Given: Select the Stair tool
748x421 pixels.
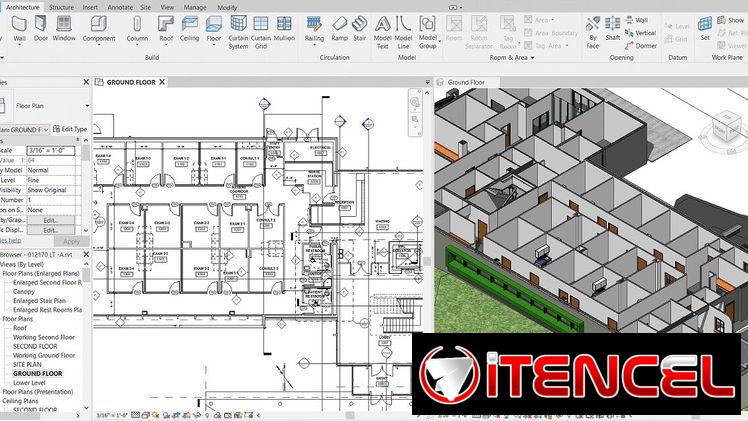Looking at the screenshot, I should coord(360,28).
